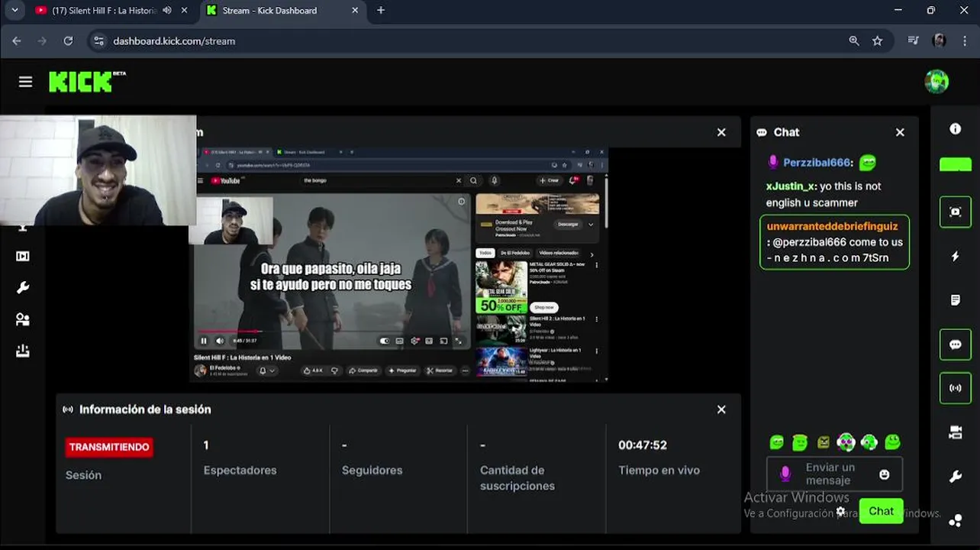The width and height of the screenshot is (980, 550).
Task: Click the first green emote in chat quick bar
Action: [777, 442]
